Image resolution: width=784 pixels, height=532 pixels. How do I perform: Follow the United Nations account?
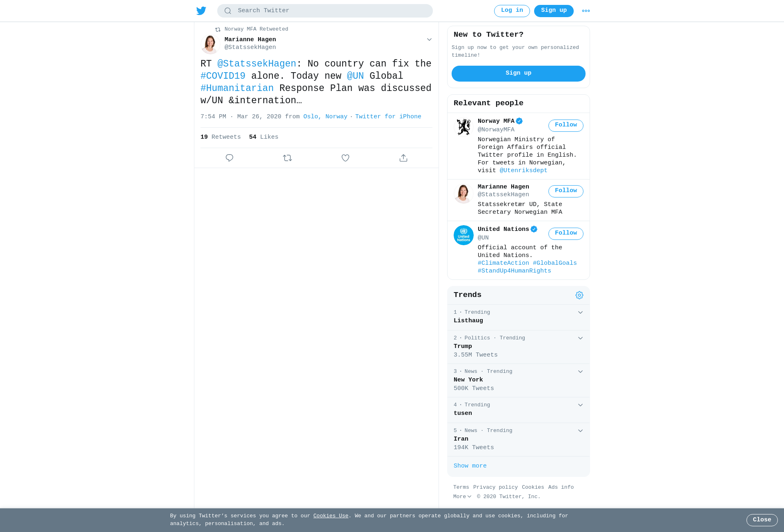coord(566,233)
